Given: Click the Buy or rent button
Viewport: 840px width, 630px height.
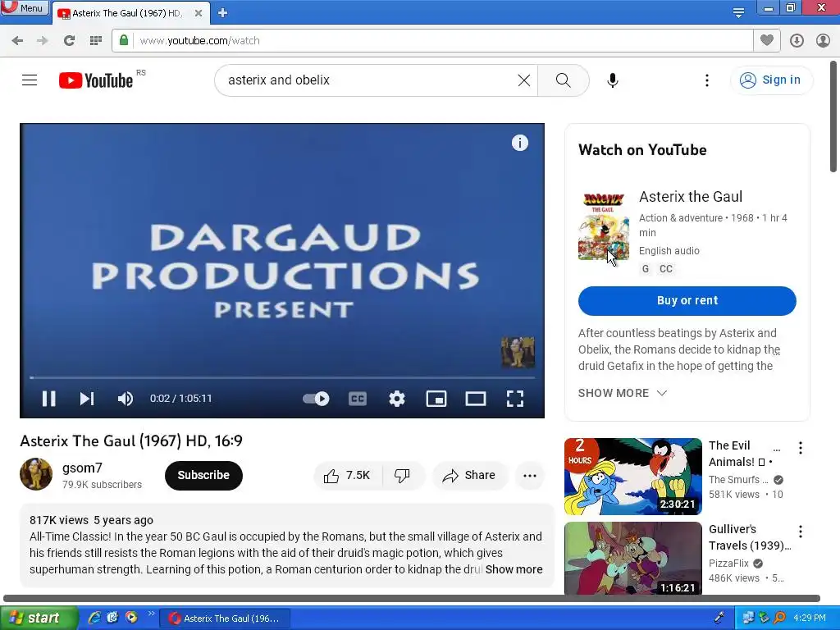Looking at the screenshot, I should [x=687, y=300].
